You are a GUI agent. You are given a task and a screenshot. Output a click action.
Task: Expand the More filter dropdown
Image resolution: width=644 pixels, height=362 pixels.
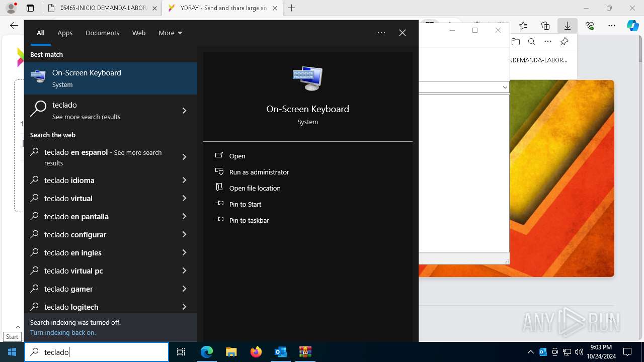(x=171, y=33)
